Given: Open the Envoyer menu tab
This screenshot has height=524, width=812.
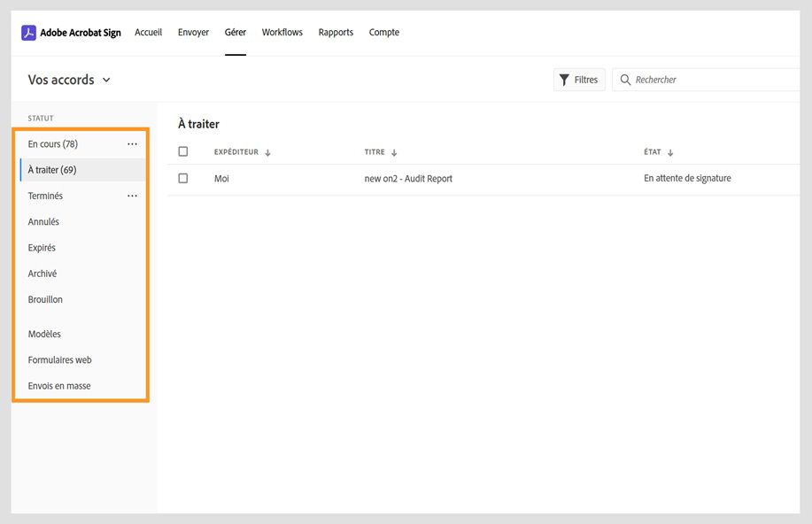Looking at the screenshot, I should coord(193,33).
